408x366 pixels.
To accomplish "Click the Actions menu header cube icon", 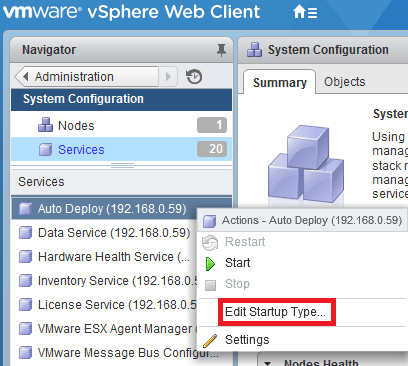I will click(x=209, y=221).
